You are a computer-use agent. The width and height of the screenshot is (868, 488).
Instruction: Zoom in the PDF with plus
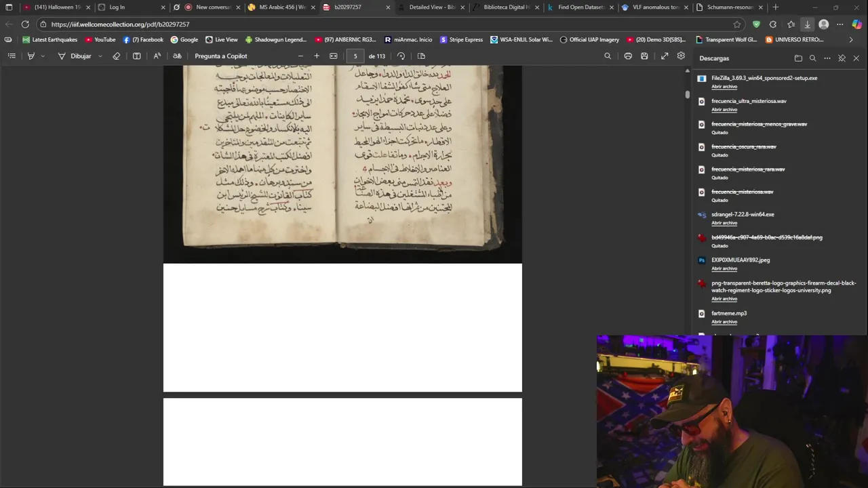[x=316, y=56]
